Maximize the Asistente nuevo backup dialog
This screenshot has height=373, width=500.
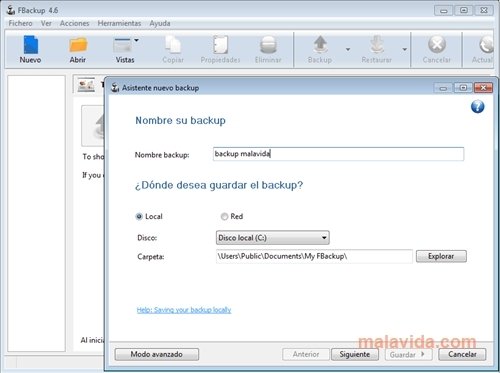point(463,88)
